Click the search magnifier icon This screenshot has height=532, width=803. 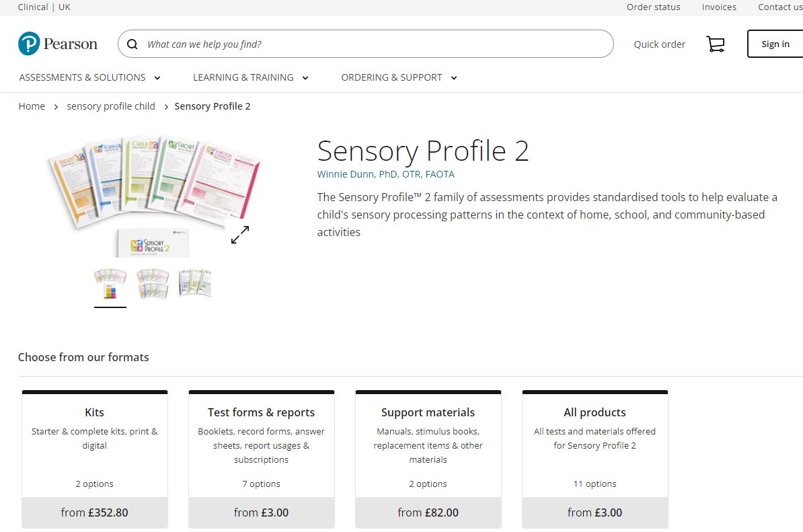[133, 44]
